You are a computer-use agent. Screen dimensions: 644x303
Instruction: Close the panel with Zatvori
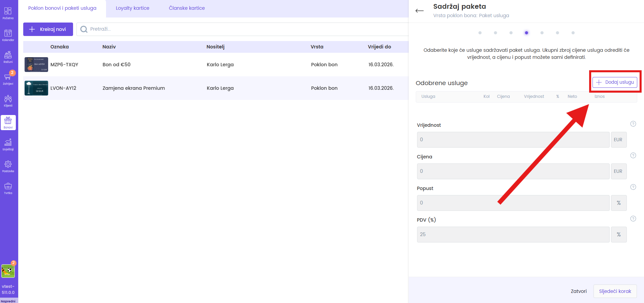click(x=578, y=291)
